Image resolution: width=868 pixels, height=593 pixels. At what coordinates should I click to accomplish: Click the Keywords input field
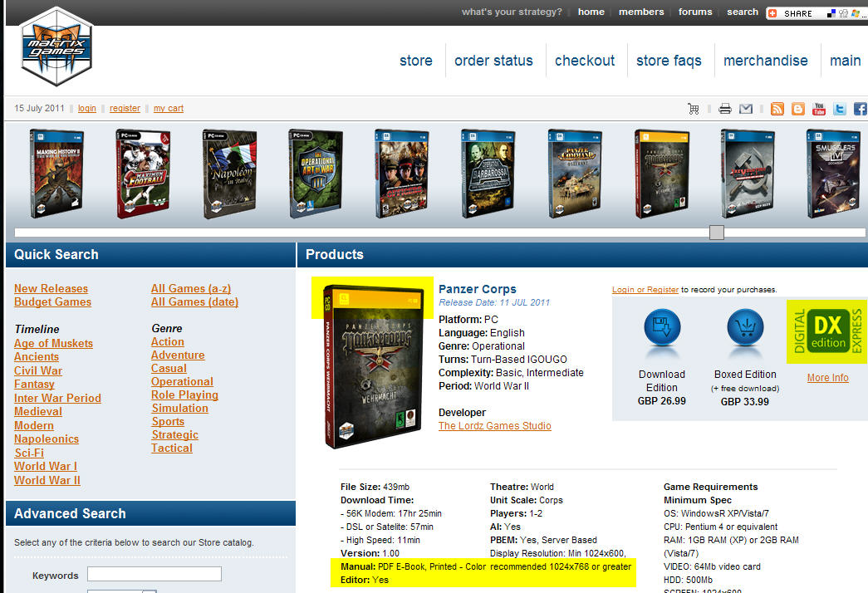pyautogui.click(x=154, y=574)
